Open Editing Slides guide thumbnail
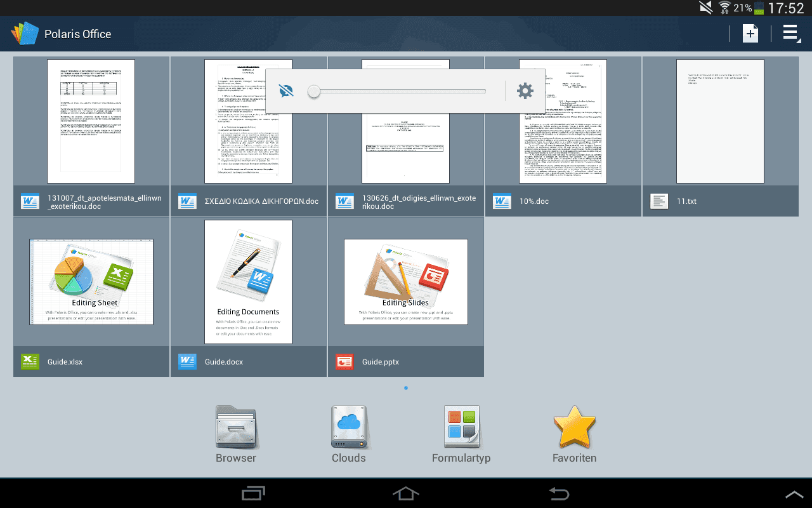 point(406,282)
